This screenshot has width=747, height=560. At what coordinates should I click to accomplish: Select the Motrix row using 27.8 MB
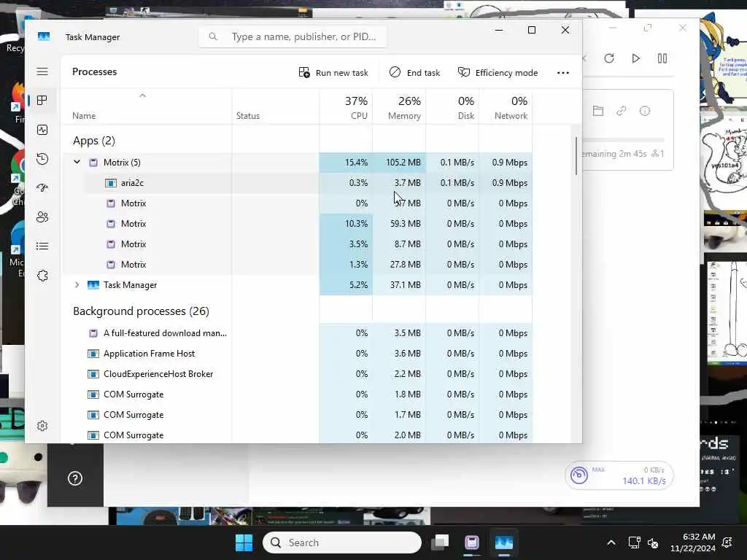click(298, 264)
